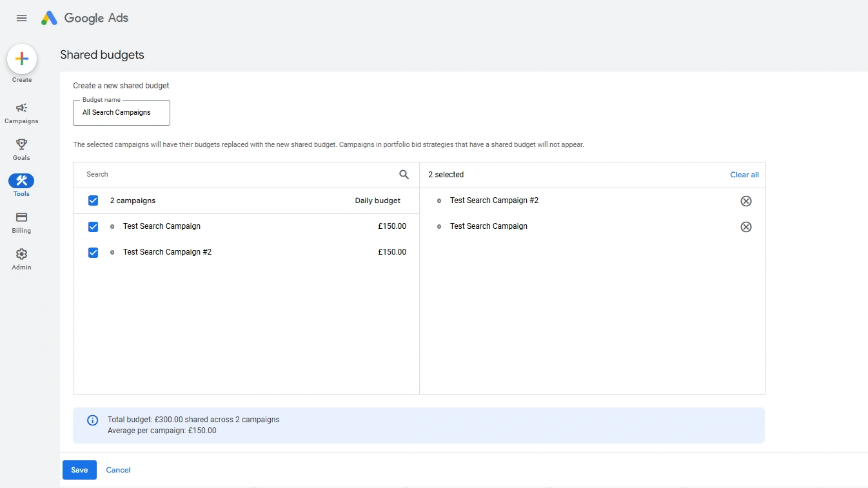
Task: Click the campaign Search input field
Action: (x=239, y=175)
